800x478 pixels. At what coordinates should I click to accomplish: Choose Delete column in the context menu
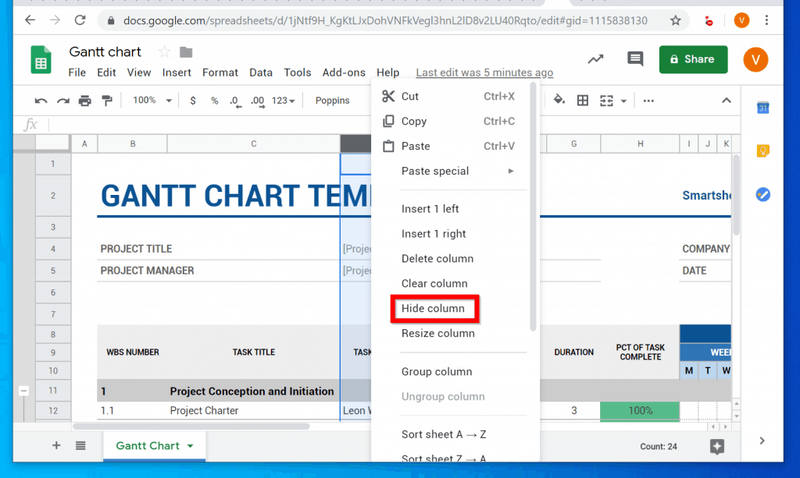click(x=437, y=259)
